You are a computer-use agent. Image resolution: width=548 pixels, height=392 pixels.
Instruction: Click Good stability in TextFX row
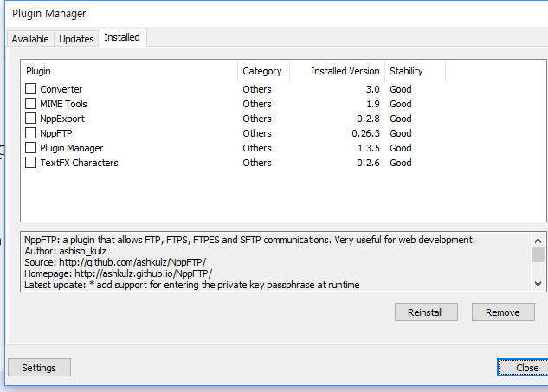point(401,163)
